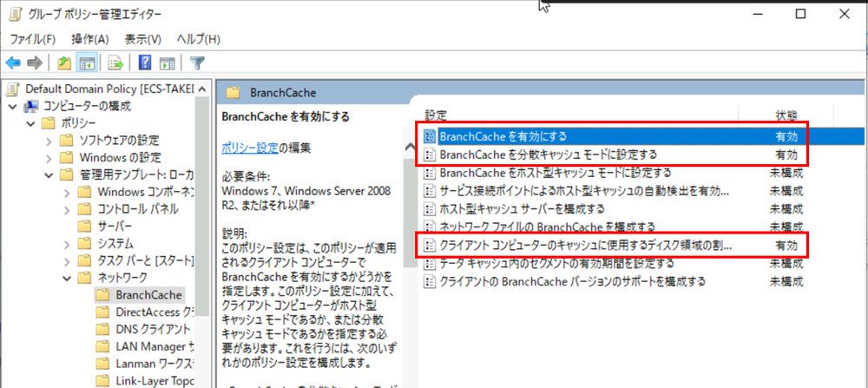Toggle the Show/Hide action pane icon
The width and height of the screenshot is (868, 388).
pyautogui.click(x=167, y=63)
